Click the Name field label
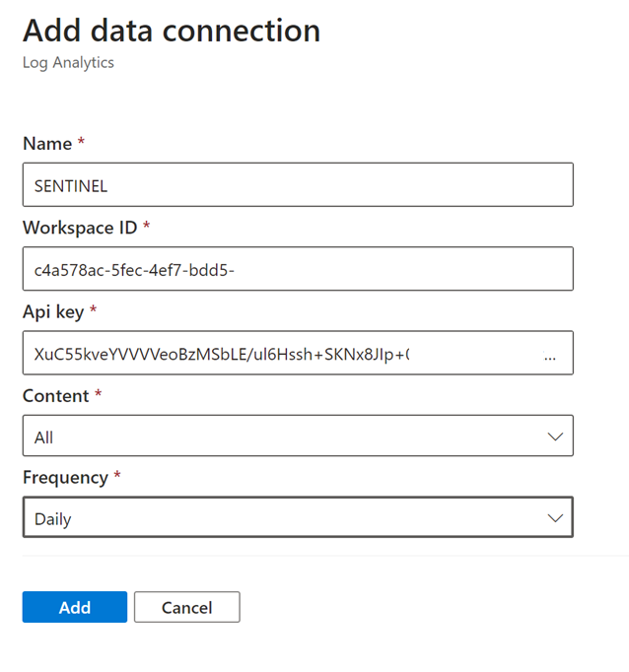Image resolution: width=629 pixels, height=672 pixels. (47, 144)
